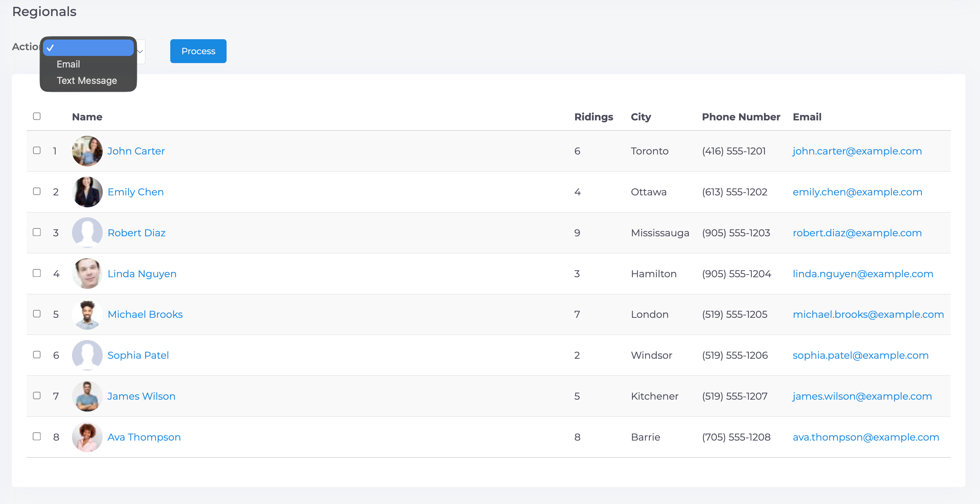Open Robert Diaz's profile link
This screenshot has height=504, width=980.
[x=136, y=233]
